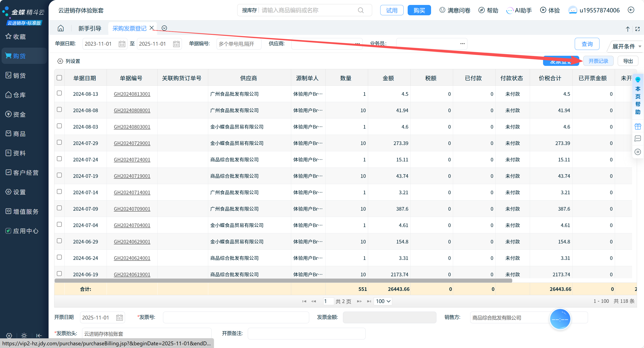Open start date calendar picker
The height and width of the screenshot is (348, 644).
[122, 44]
